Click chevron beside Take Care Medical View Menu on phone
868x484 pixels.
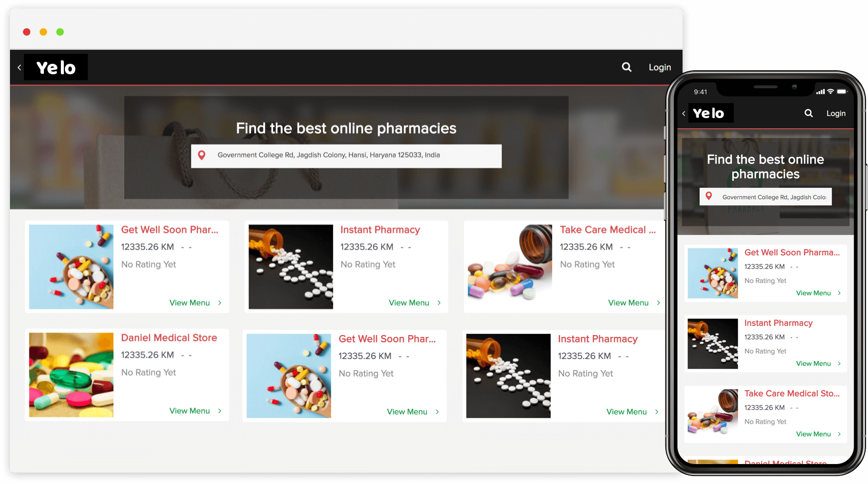[x=839, y=434]
